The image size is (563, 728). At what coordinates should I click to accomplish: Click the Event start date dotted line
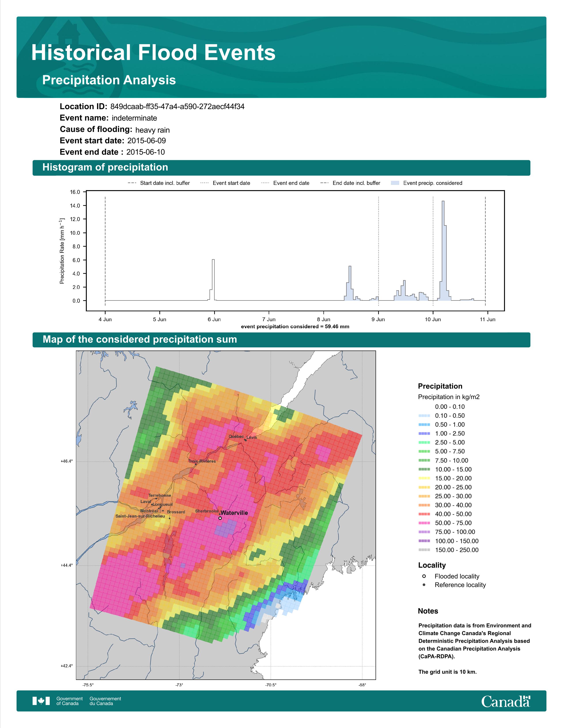378,251
